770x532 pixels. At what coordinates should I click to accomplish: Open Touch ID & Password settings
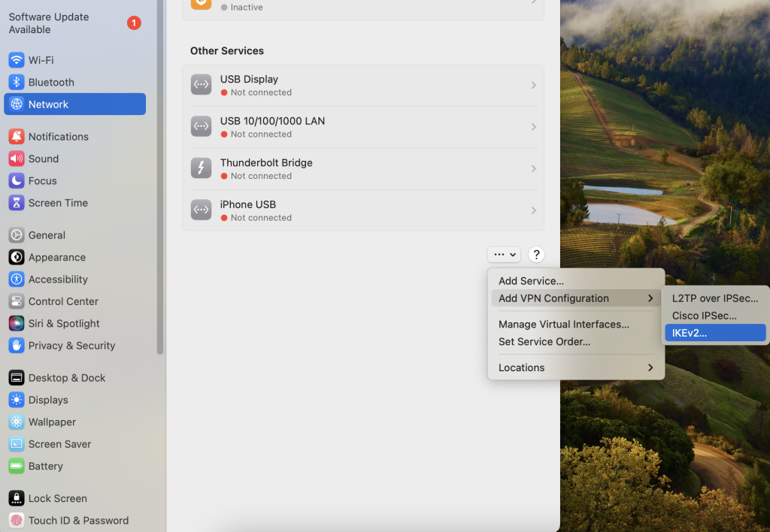tap(78, 520)
